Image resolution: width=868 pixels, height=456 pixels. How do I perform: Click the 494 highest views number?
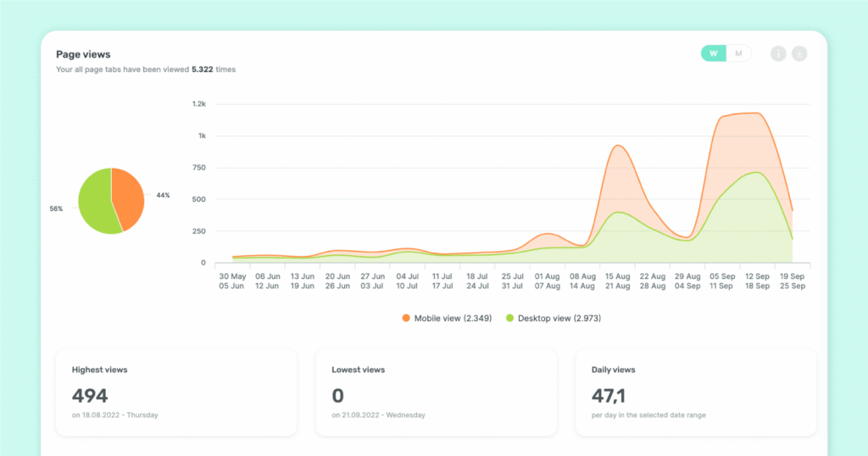(90, 395)
